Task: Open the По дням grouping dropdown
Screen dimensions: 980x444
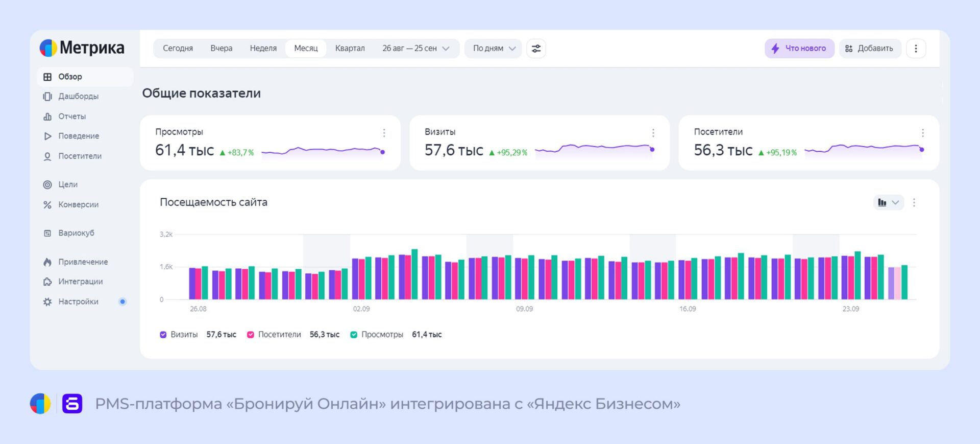Action: [x=493, y=49]
